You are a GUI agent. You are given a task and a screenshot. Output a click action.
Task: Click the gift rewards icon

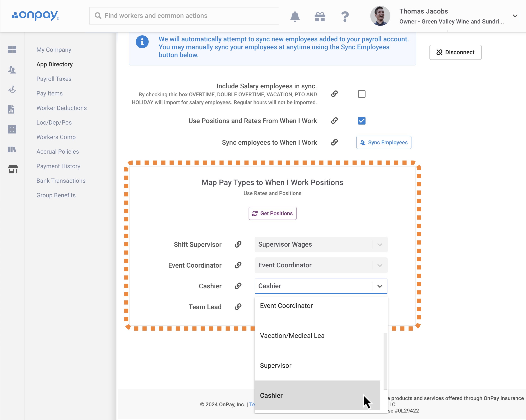pos(320,16)
